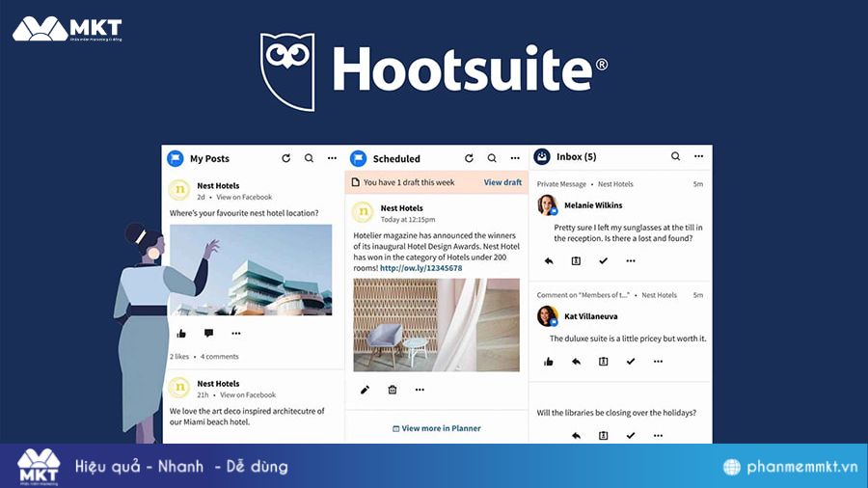Viewport: 868px width, 488px height.
Task: Delete the scheduled Hotelier magazine post
Action: click(x=393, y=390)
